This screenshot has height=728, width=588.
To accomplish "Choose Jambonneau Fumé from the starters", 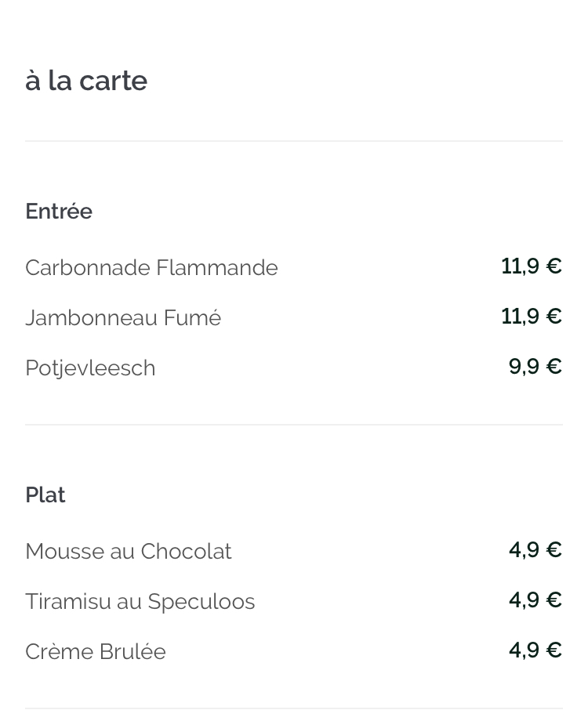I will (x=123, y=318).
